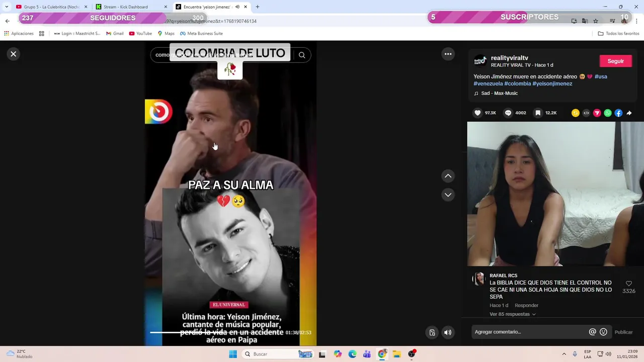Toggle the auto-scroll icon beside the volume button
The height and width of the screenshot is (362, 644).
pos(432,332)
